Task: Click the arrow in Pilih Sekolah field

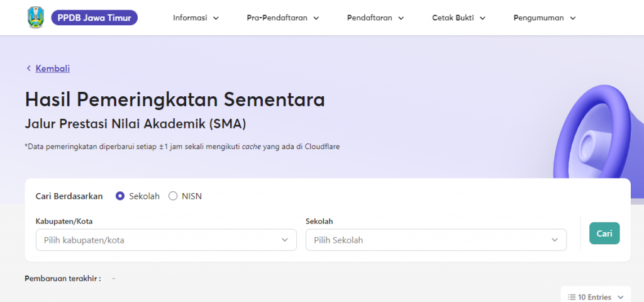Action: (x=555, y=240)
